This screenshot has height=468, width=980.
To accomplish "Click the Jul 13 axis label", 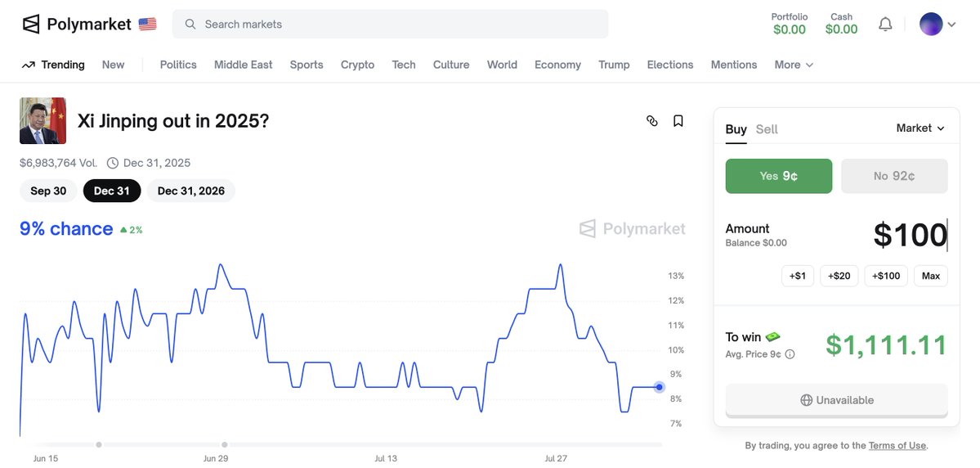I will [x=386, y=459].
